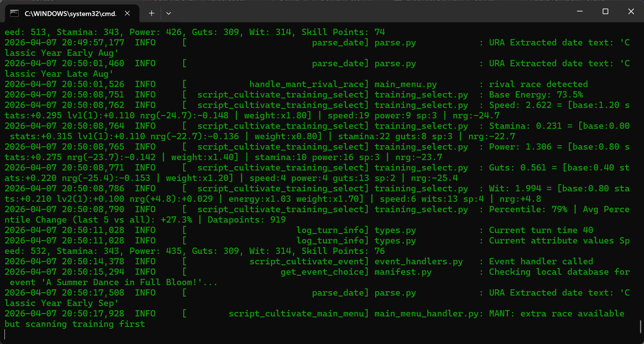The width and height of the screenshot is (644, 344).
Task: Click the function name 'get_event_choice]'
Action: click(325, 272)
